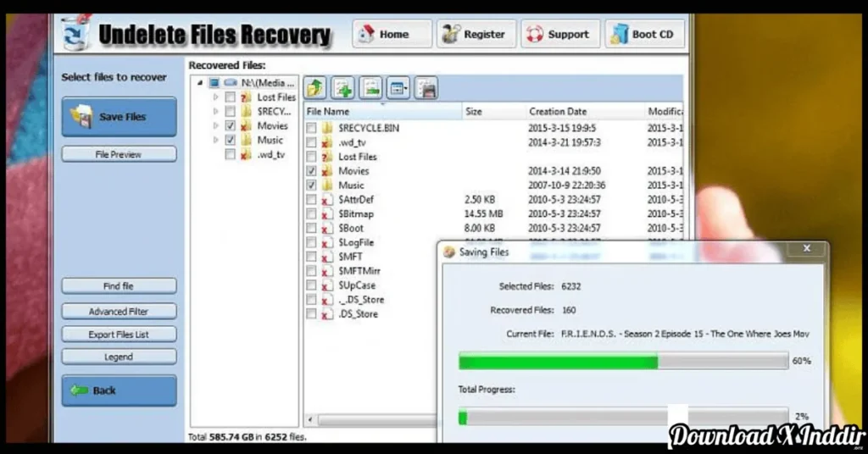
Task: Check the $Boot file checkbox
Action: (312, 229)
